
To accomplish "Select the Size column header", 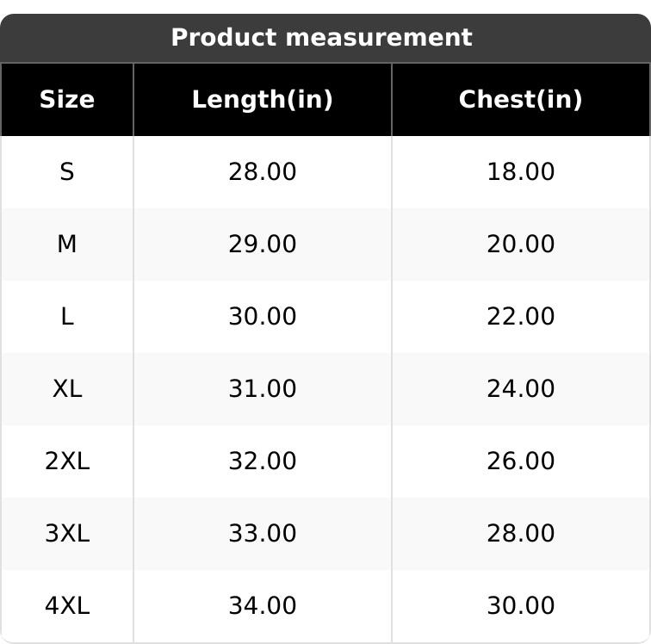I will 67,100.
